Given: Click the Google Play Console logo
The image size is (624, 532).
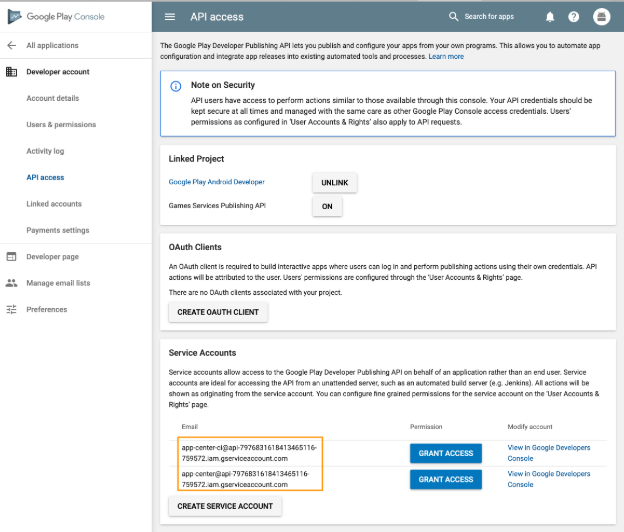Looking at the screenshot, I should [56, 17].
